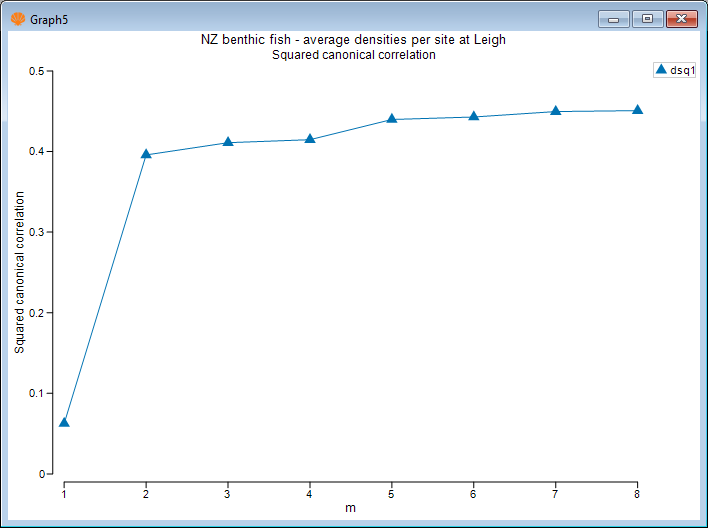Maximize the Graph5 window

point(647,18)
